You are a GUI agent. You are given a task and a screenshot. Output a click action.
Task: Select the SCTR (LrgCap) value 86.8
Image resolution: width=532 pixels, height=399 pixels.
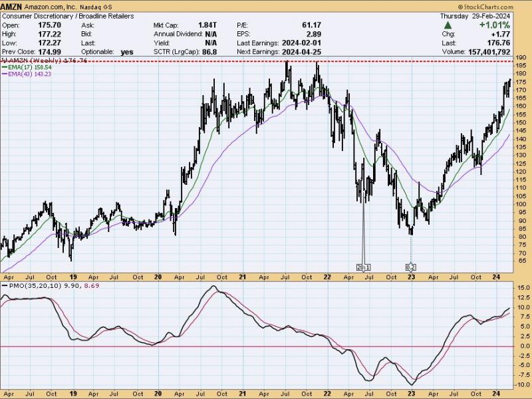[208, 52]
